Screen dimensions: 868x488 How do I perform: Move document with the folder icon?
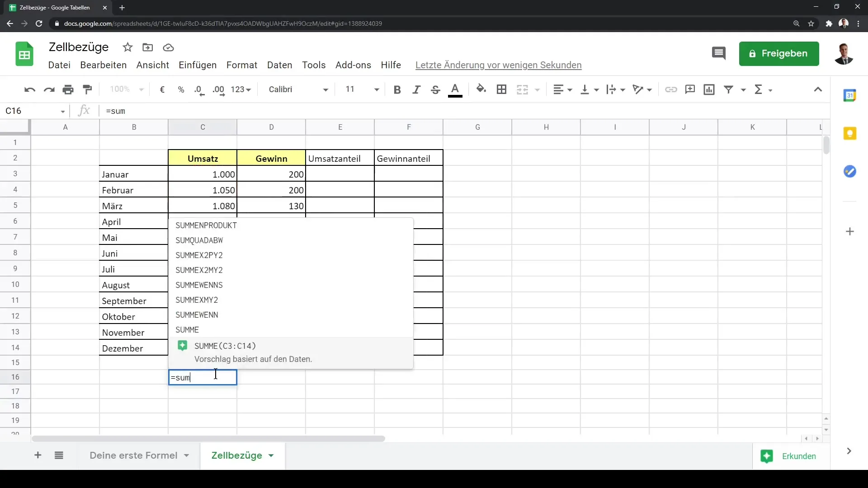pyautogui.click(x=148, y=47)
